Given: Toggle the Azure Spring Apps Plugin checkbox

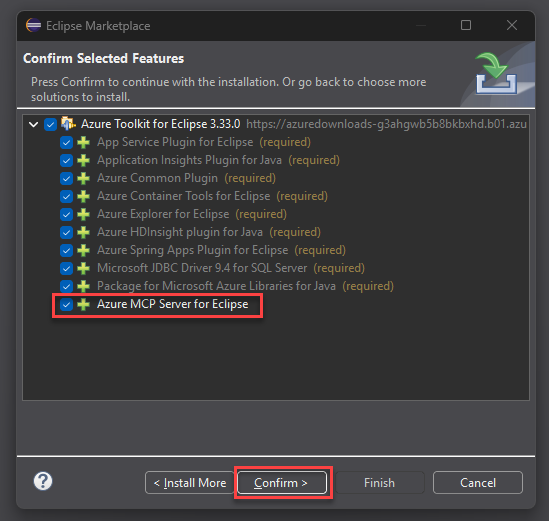Looking at the screenshot, I should point(66,250).
